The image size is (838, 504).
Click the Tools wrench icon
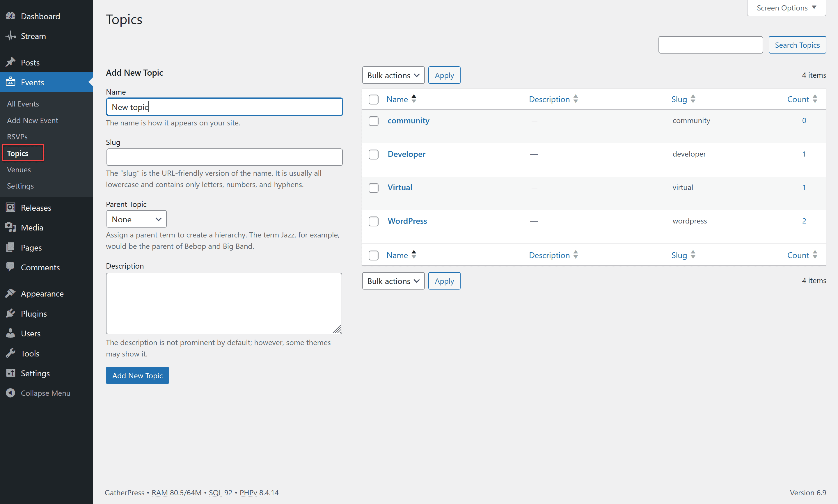coord(10,353)
